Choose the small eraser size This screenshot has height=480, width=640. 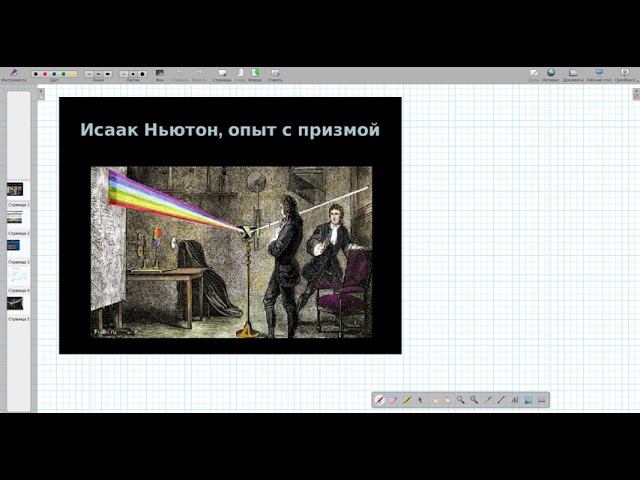(x=124, y=74)
